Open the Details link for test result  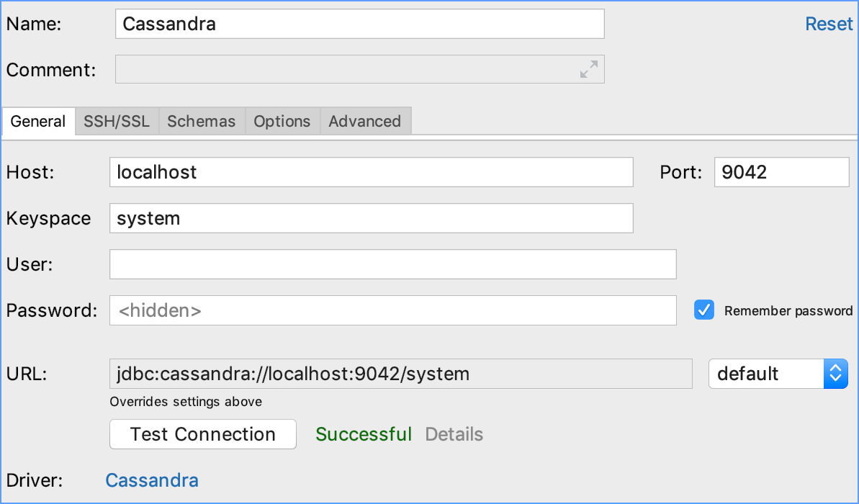pyautogui.click(x=454, y=434)
